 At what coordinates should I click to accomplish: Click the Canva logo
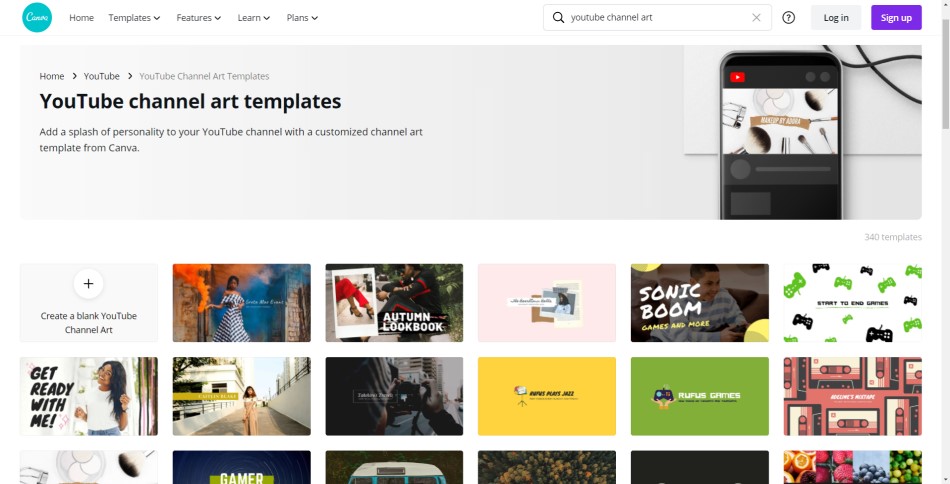(x=37, y=18)
